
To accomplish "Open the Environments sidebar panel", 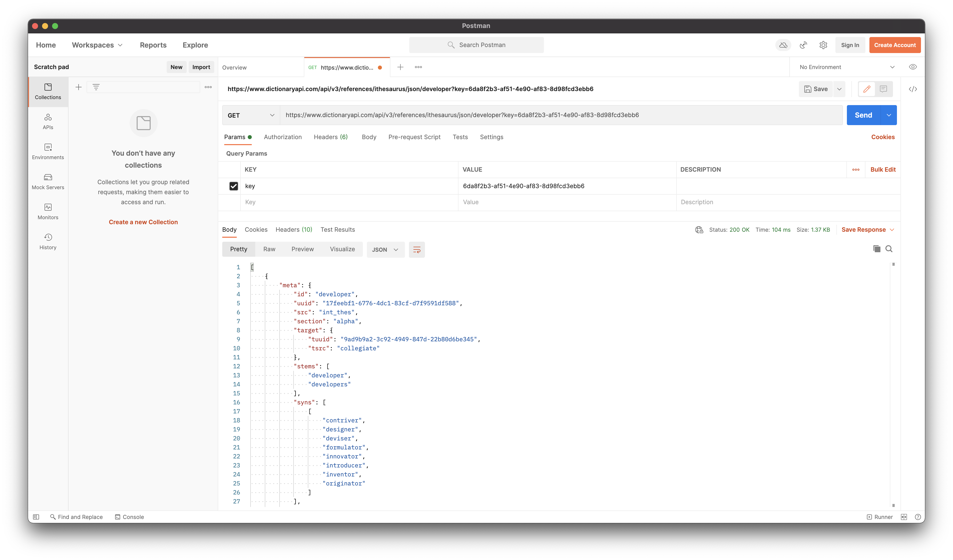I will [x=48, y=152].
